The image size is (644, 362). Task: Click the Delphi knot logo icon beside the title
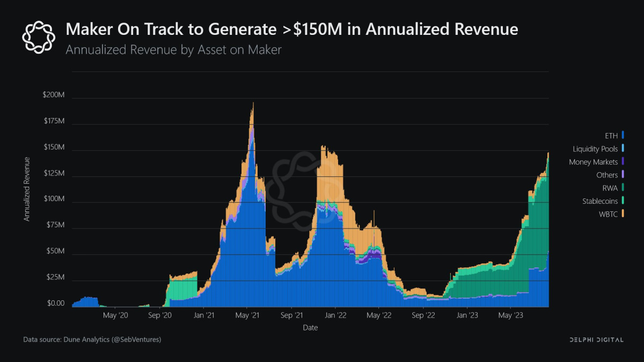[x=39, y=37]
